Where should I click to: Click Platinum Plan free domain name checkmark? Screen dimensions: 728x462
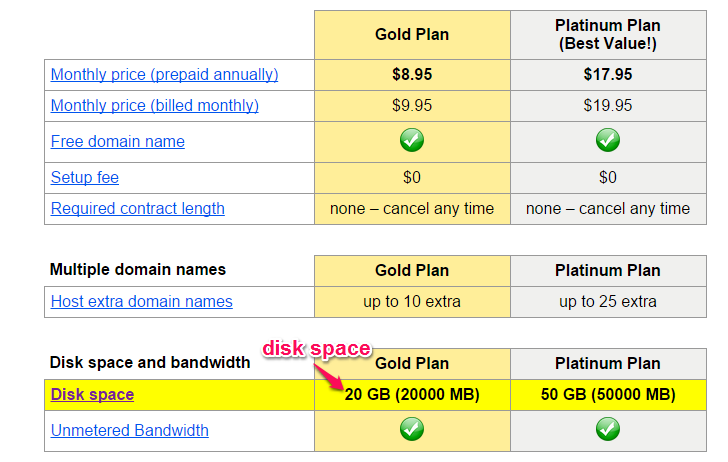(608, 140)
